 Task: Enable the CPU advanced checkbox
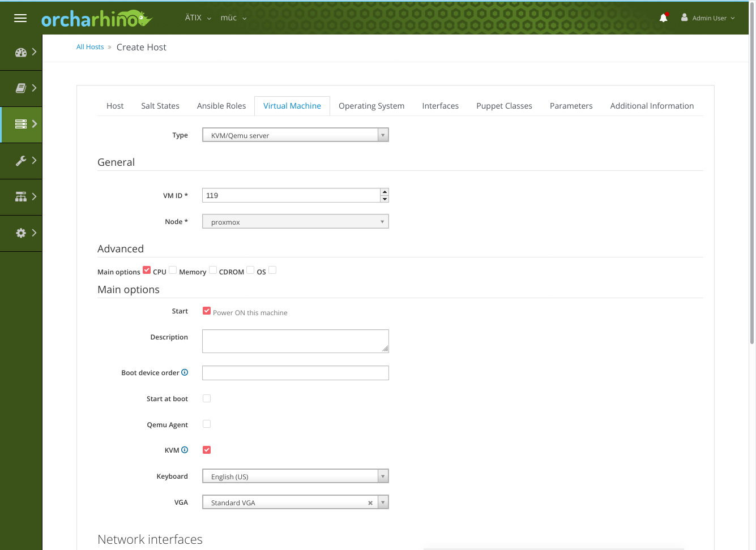[173, 270]
